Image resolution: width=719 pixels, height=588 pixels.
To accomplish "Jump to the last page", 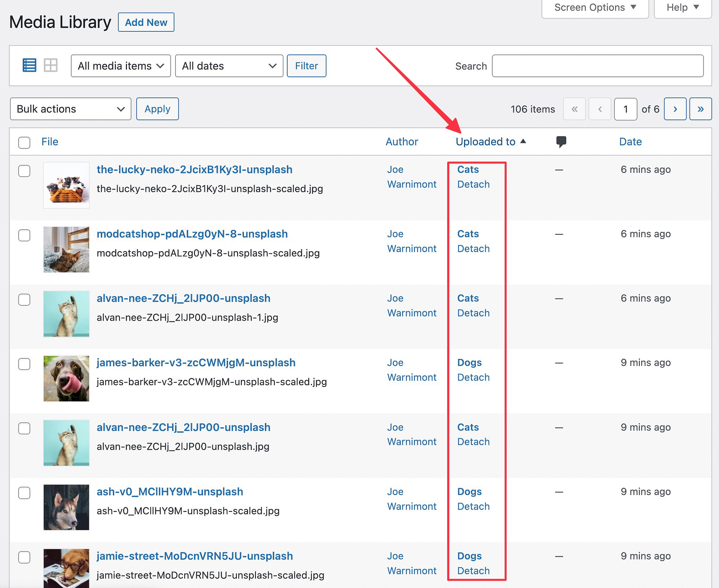I will 701,109.
